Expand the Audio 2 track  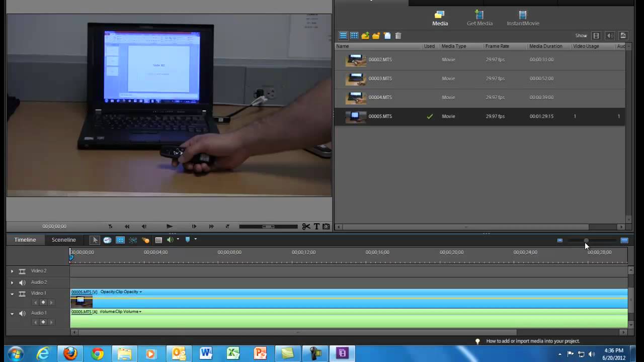pyautogui.click(x=12, y=283)
